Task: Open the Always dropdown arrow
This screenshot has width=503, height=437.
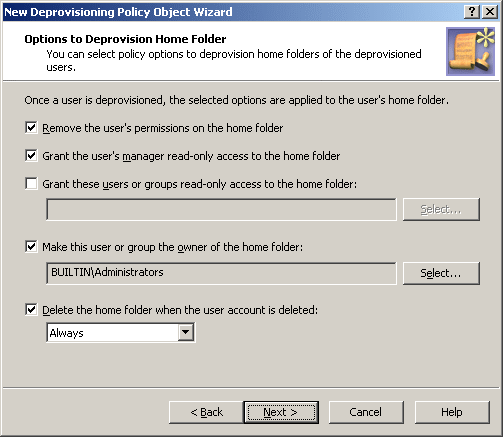Action: [x=186, y=332]
